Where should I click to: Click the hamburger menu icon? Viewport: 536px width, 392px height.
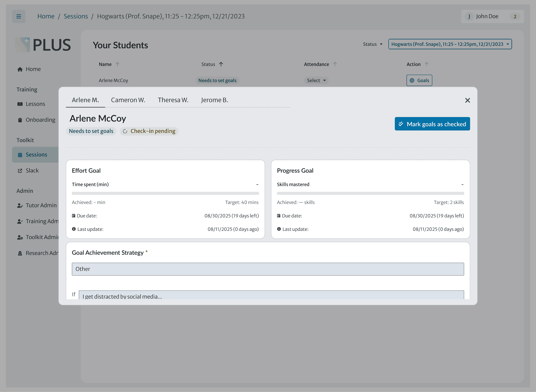click(19, 16)
